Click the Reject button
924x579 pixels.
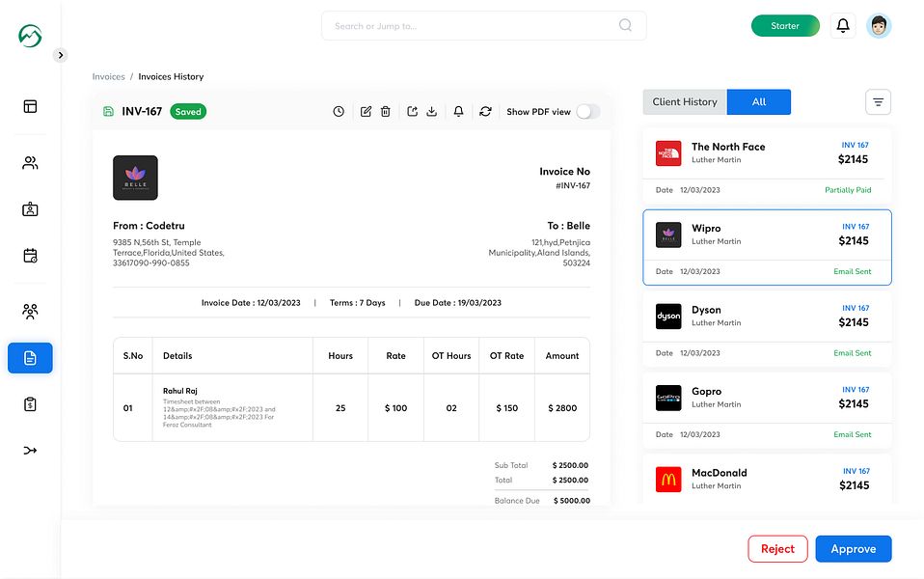tap(777, 549)
